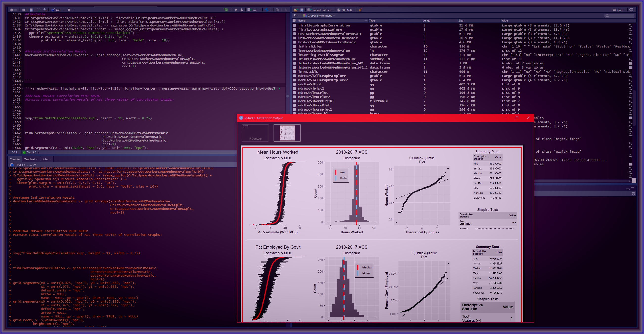Maximize the lower-right pane
This screenshot has height=334, width=644.
[x=633, y=189]
